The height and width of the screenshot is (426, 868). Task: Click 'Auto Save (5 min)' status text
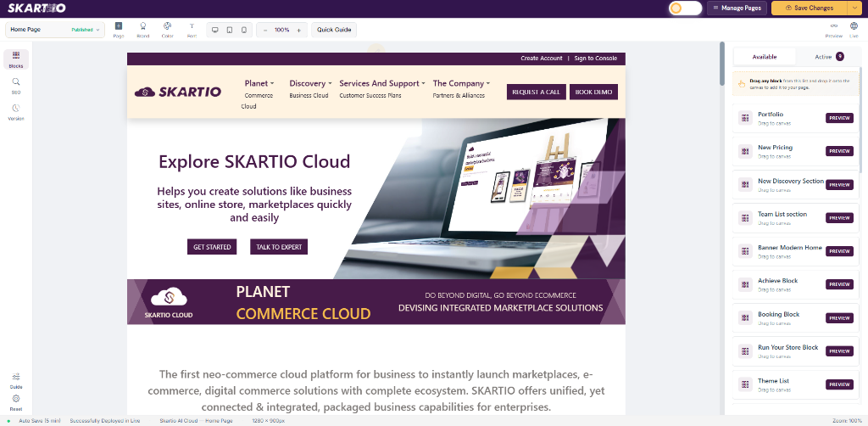40,421
